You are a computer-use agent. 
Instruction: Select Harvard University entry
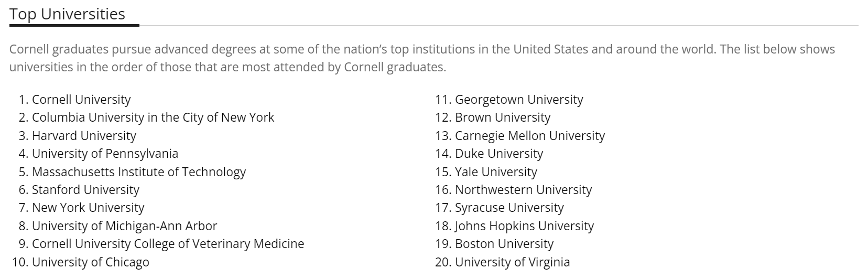tap(84, 136)
